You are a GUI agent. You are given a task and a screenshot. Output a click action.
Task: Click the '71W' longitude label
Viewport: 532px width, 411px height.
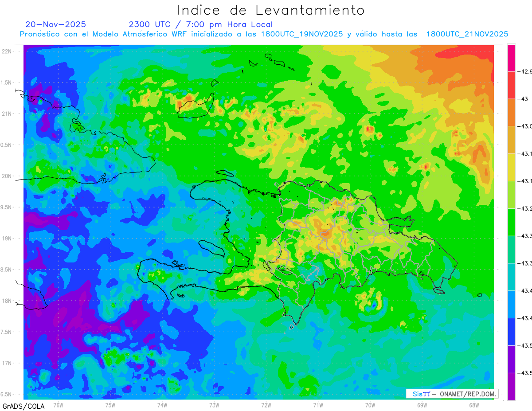(x=318, y=405)
